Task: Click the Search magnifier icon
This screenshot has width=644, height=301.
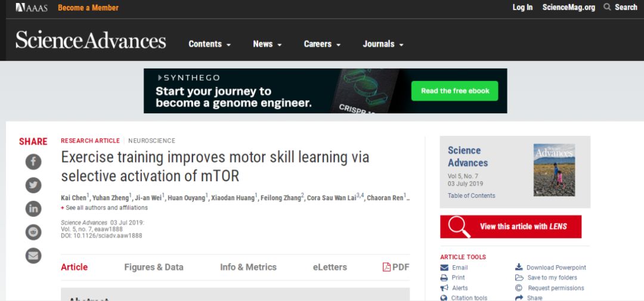Action: click(x=607, y=7)
